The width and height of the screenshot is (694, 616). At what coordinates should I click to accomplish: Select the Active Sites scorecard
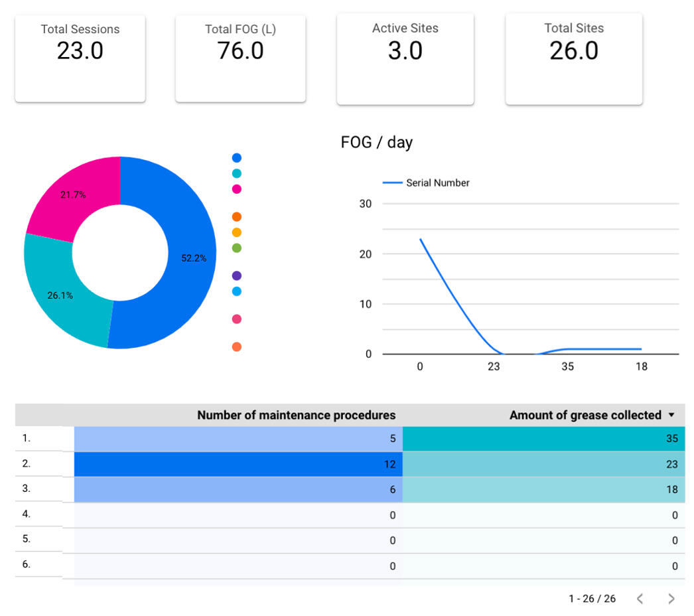[x=405, y=58]
